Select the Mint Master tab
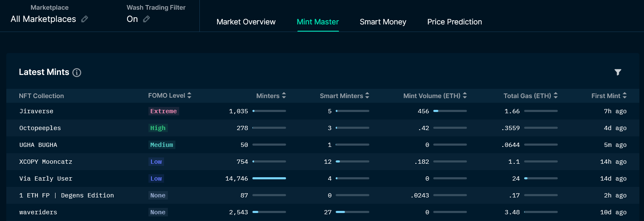The image size is (644, 221). pos(318,22)
